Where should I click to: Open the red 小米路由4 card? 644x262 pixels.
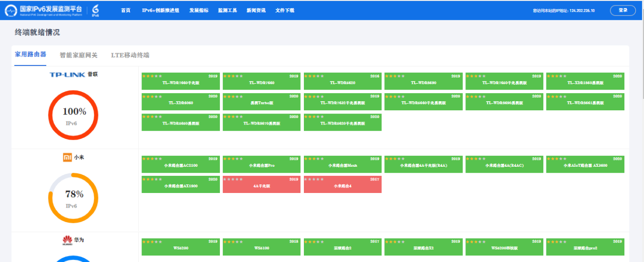coord(343,184)
